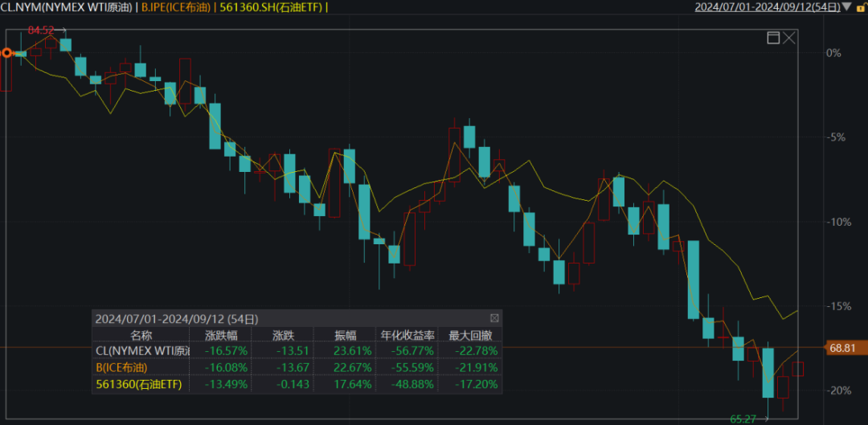Click the 名称 column header
The width and height of the screenshot is (868, 425).
click(x=141, y=335)
